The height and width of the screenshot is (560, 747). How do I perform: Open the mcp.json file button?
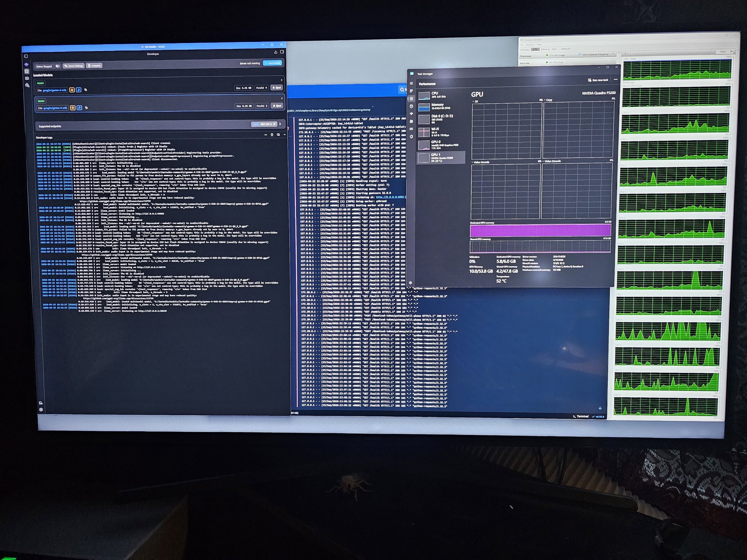[x=94, y=66]
